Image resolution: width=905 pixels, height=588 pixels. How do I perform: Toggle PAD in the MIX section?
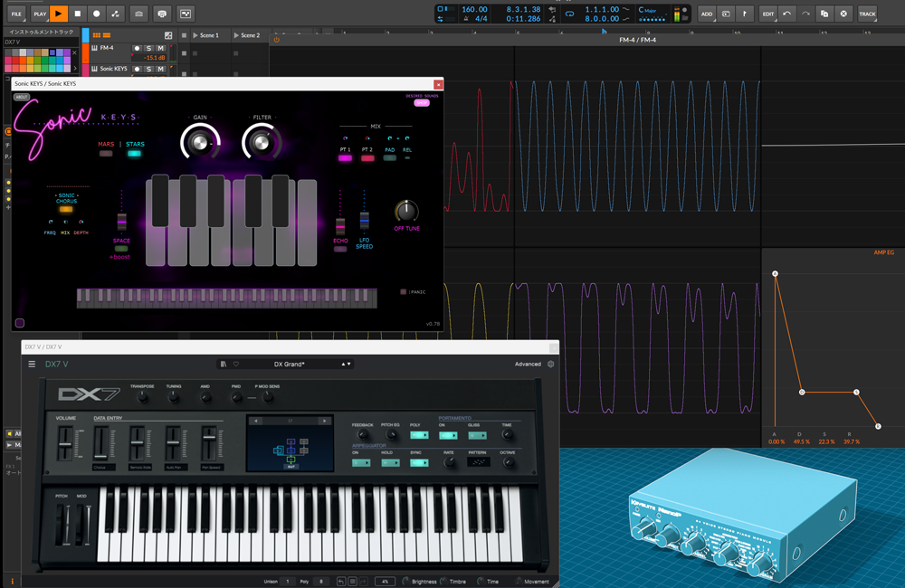(x=389, y=157)
